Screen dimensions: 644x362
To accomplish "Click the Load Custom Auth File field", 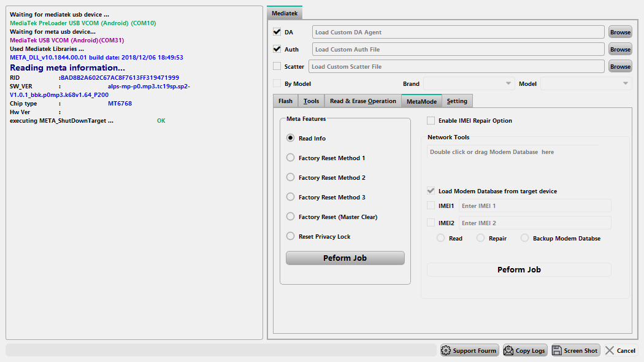I will tap(458, 49).
